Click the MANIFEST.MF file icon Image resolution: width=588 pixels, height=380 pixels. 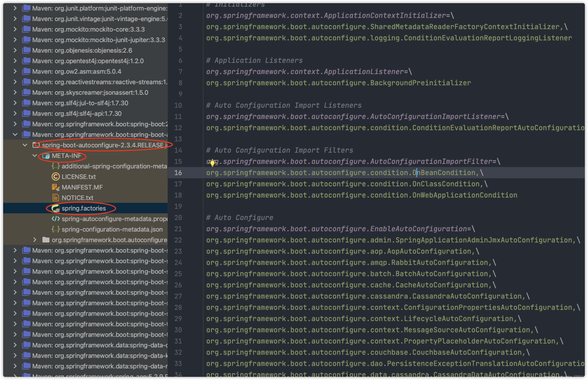point(55,187)
